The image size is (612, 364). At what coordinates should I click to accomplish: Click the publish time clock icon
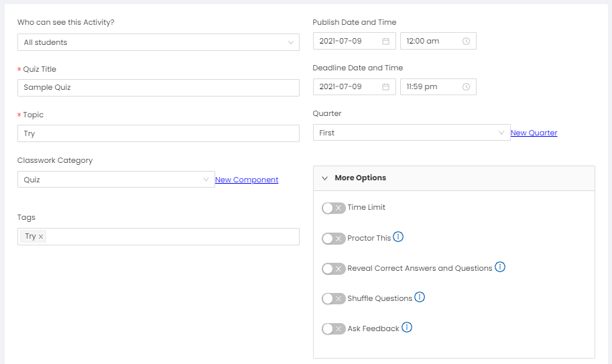coord(466,41)
